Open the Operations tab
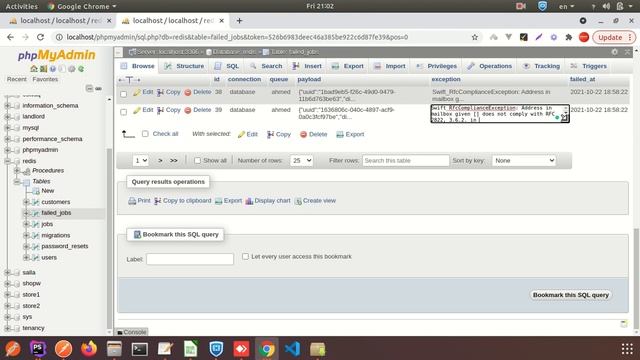This screenshot has height=360, width=640. pos(489,66)
